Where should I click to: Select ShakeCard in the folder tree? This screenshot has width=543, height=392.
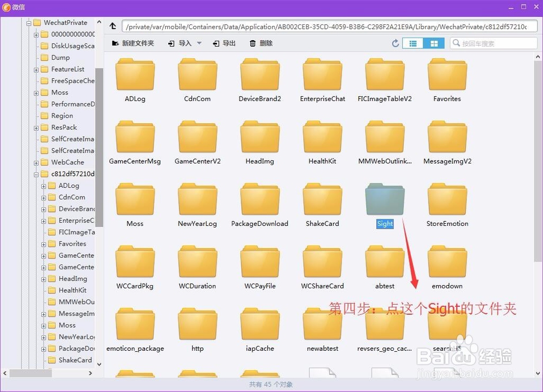[75, 360]
